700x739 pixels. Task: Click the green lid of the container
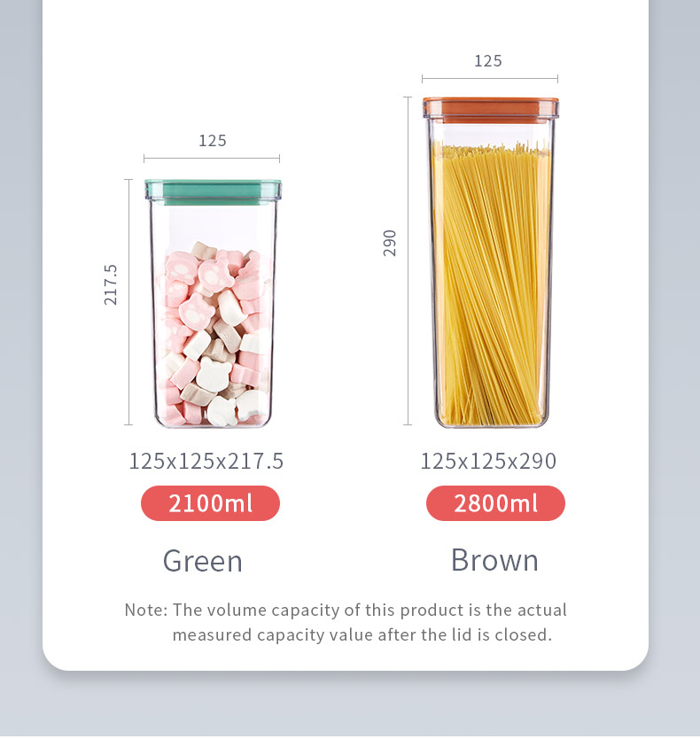click(213, 191)
